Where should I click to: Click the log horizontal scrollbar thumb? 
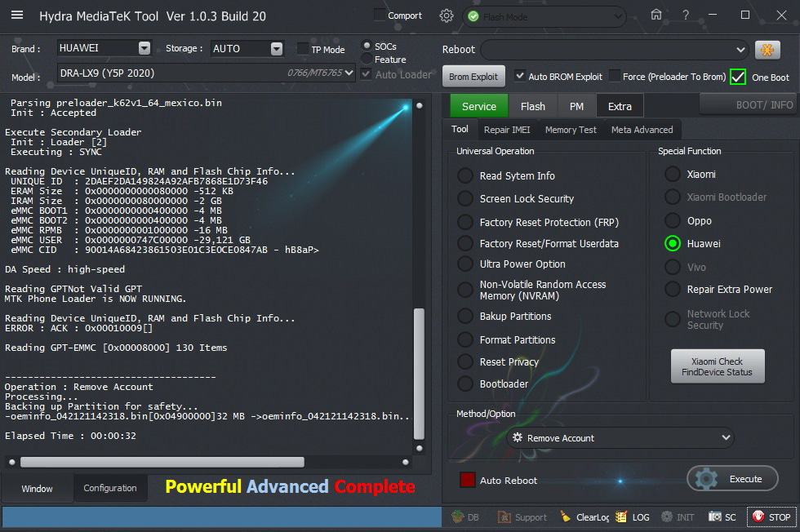point(162,462)
